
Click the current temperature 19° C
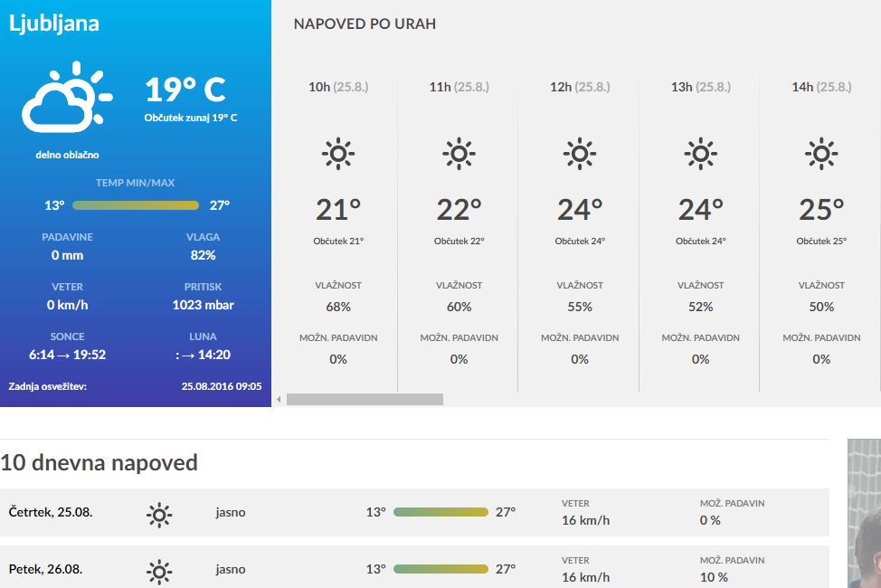[x=185, y=90]
